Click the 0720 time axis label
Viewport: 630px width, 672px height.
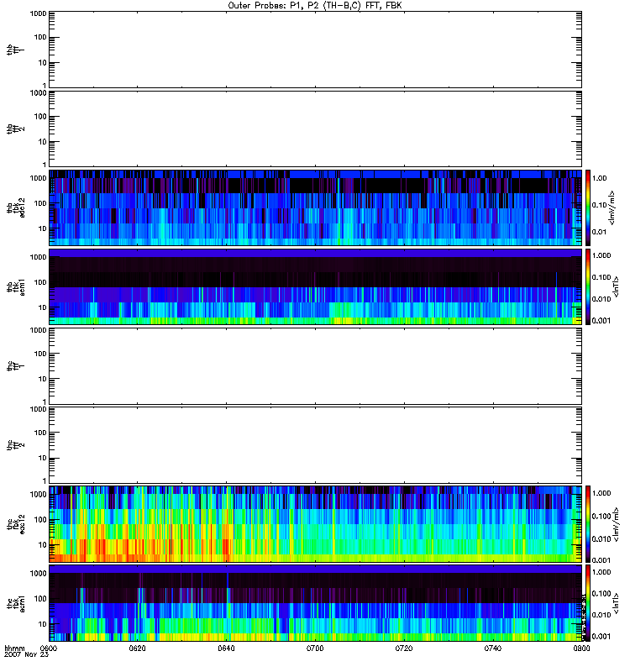click(404, 649)
